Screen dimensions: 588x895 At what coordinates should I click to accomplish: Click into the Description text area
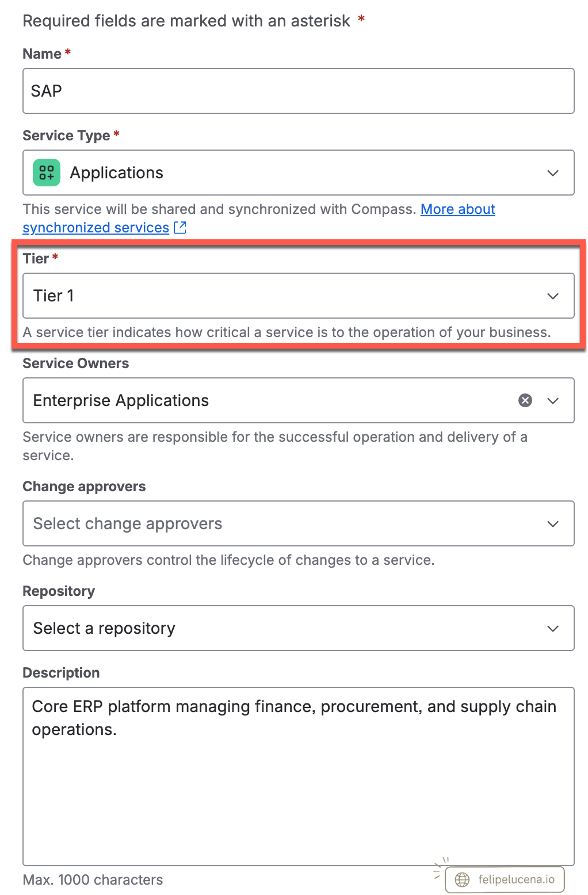pos(299,777)
